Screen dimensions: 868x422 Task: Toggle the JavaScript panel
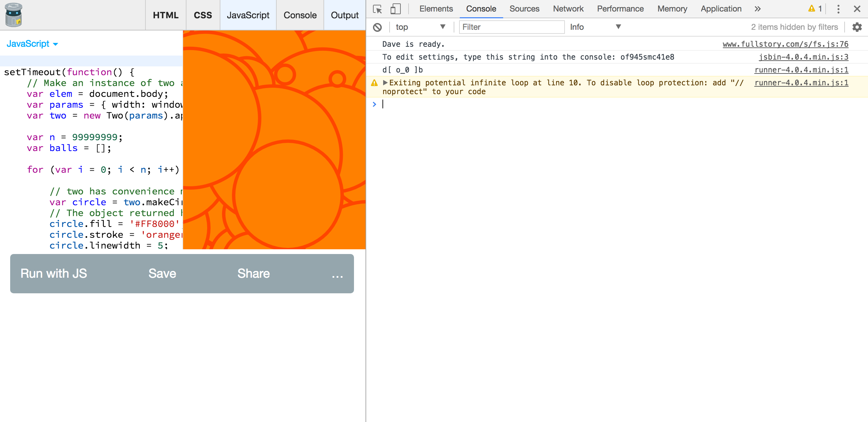[x=248, y=15]
